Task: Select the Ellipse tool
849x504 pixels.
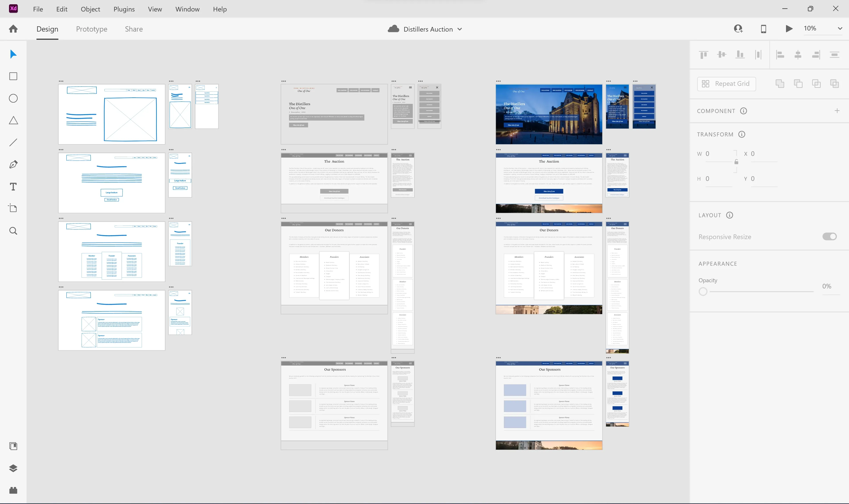Action: pos(13,99)
